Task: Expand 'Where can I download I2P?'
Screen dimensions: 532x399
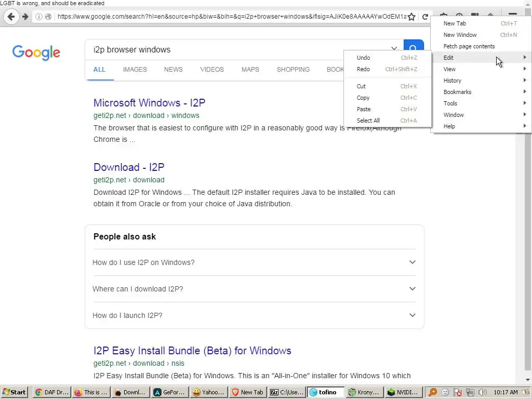Action: pyautogui.click(x=254, y=289)
